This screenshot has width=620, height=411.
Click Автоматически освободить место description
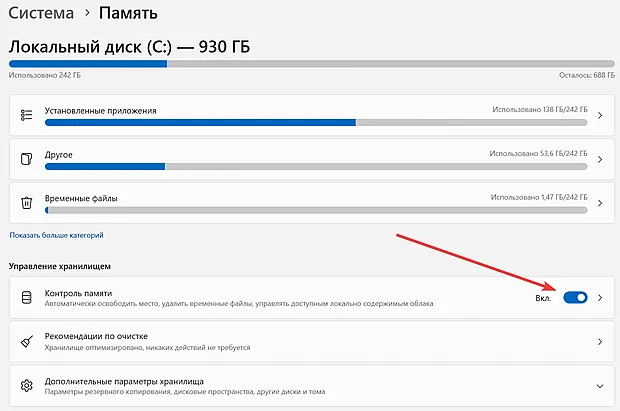(239, 303)
